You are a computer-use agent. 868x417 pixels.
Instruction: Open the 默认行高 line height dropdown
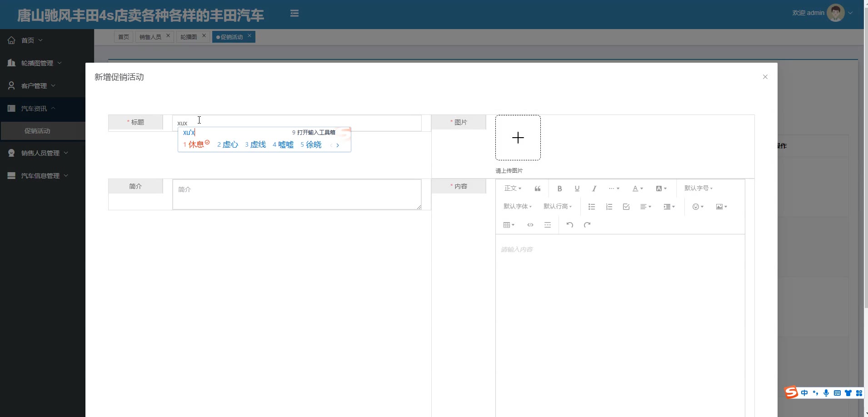[558, 207]
